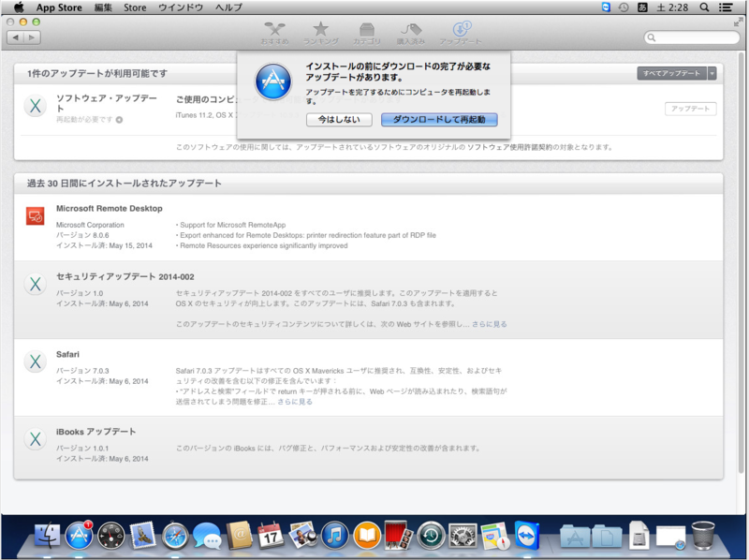749x560 pixels.
Task: Click the TeamViewer menu bar icon
Action: [x=606, y=7]
